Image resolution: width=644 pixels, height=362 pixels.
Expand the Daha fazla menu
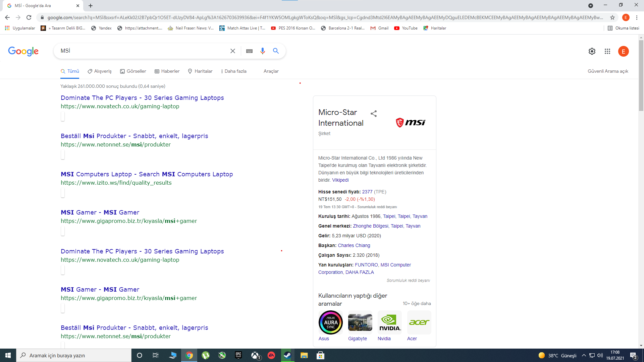click(234, 71)
